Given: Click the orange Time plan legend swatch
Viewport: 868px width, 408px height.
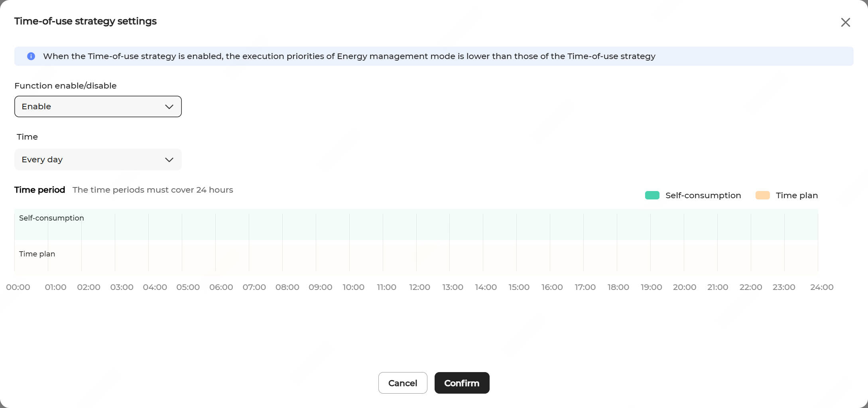Looking at the screenshot, I should (762, 195).
